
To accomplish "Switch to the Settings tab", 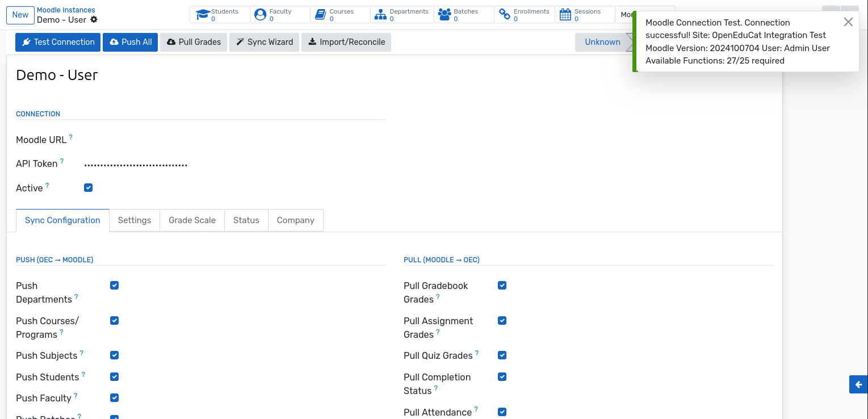I will (135, 220).
